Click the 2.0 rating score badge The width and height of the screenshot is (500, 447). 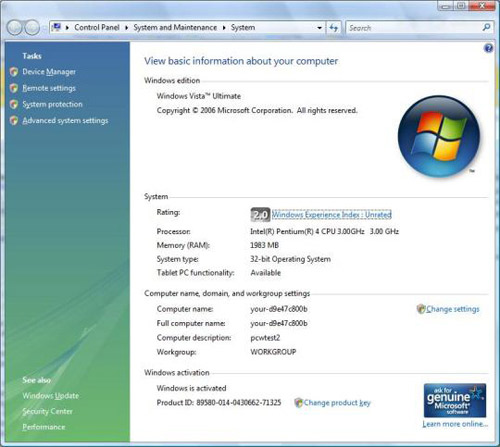click(260, 215)
